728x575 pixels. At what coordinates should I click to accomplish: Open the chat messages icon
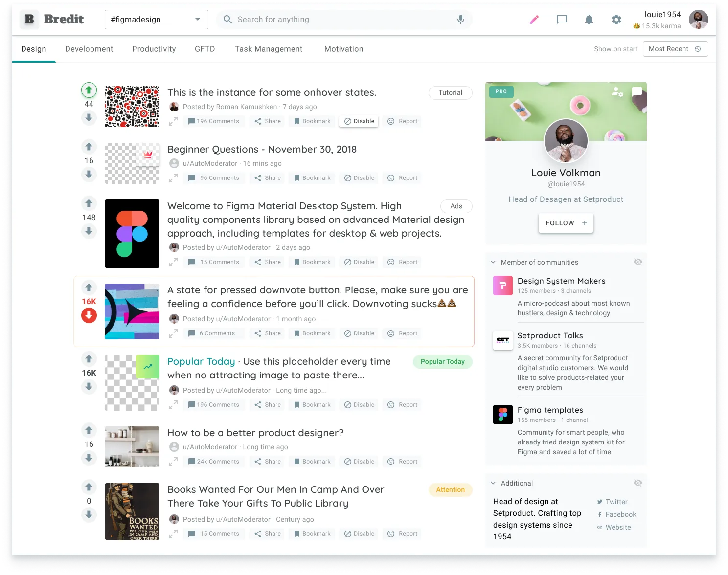coord(561,20)
